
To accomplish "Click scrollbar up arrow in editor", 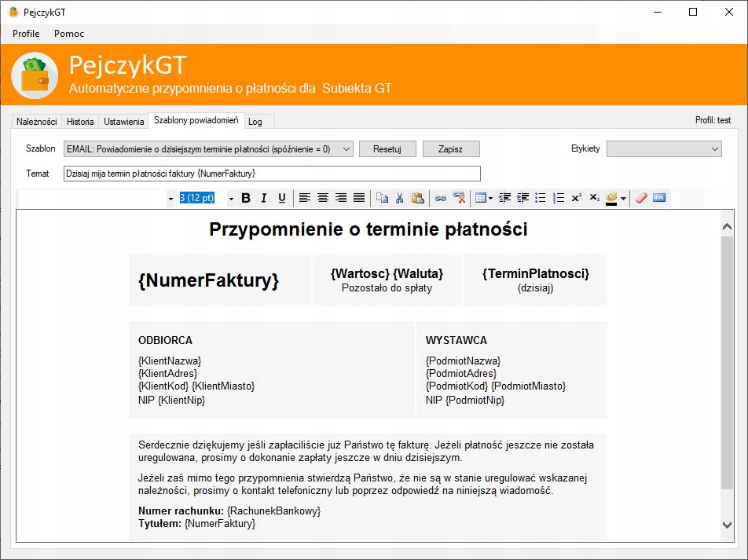I will point(727,226).
